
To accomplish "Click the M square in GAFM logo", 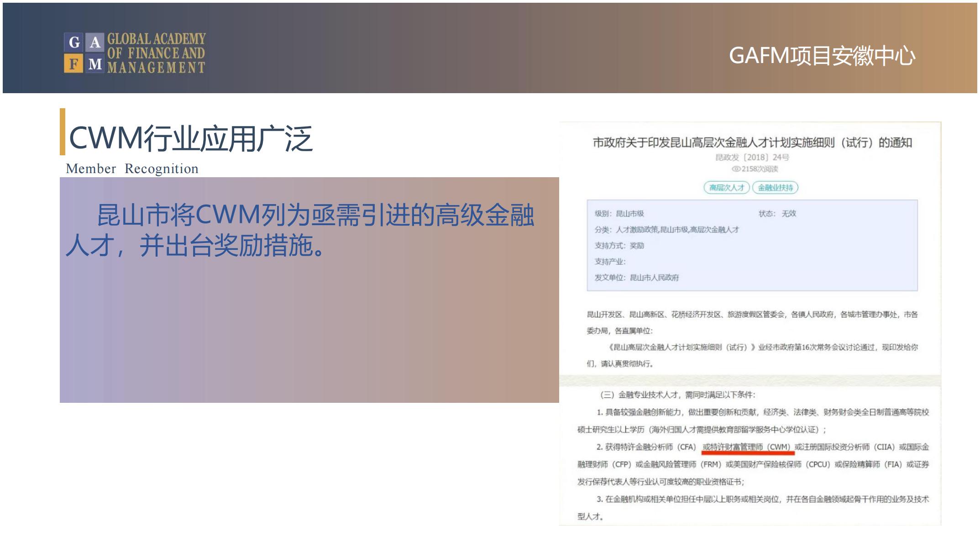I will [94, 64].
